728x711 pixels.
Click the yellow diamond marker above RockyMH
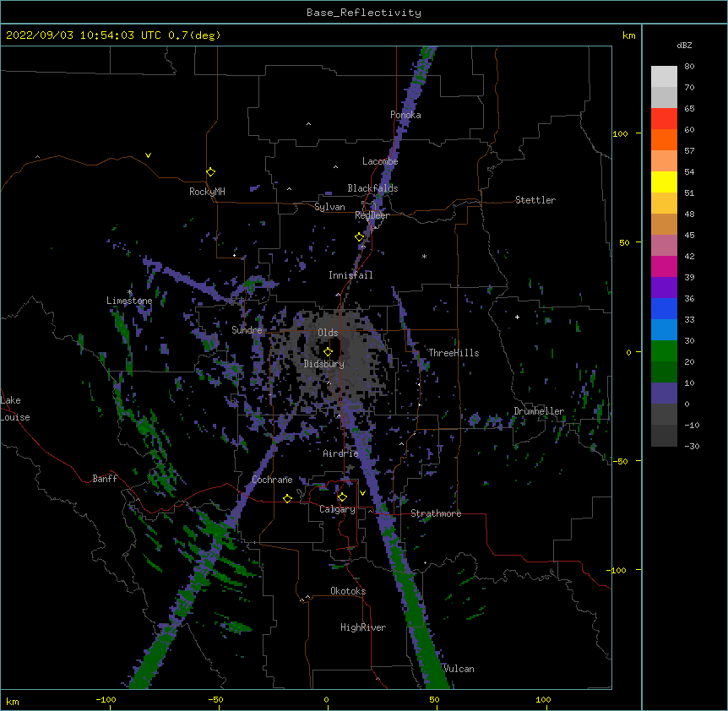pyautogui.click(x=210, y=172)
